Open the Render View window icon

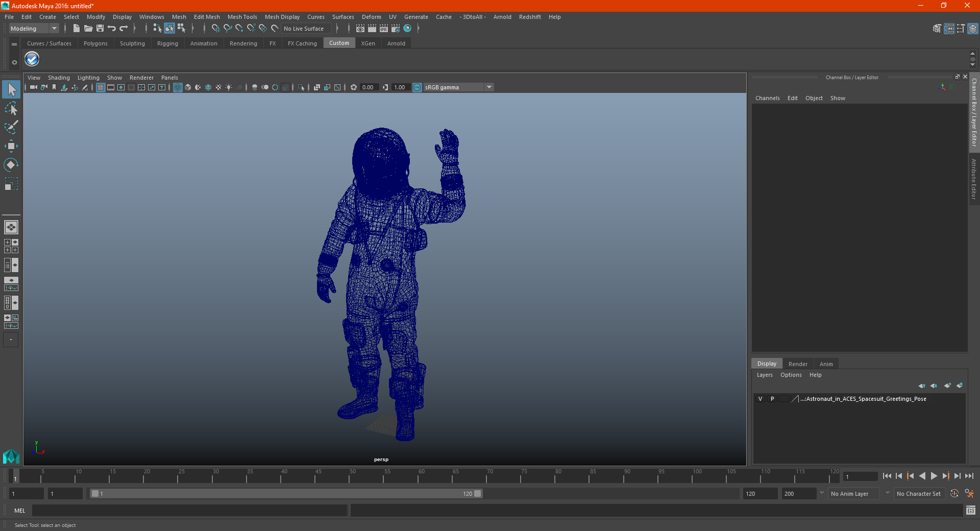(360, 29)
